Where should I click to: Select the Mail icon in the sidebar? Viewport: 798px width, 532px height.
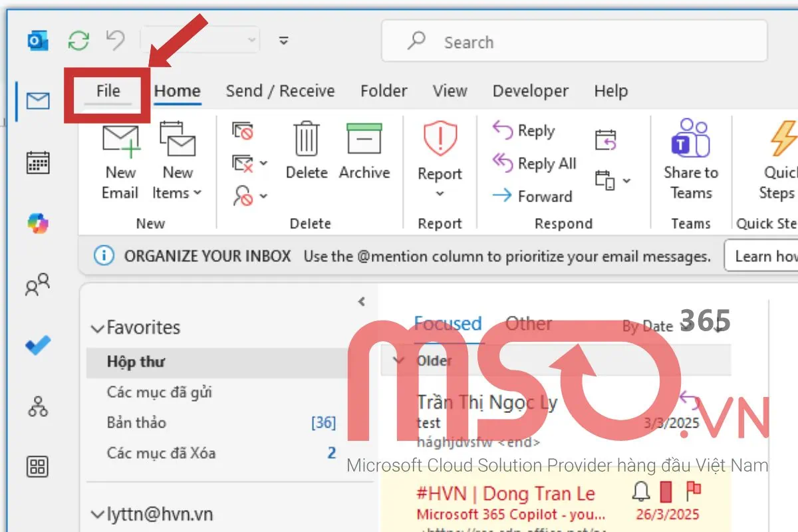[38, 101]
